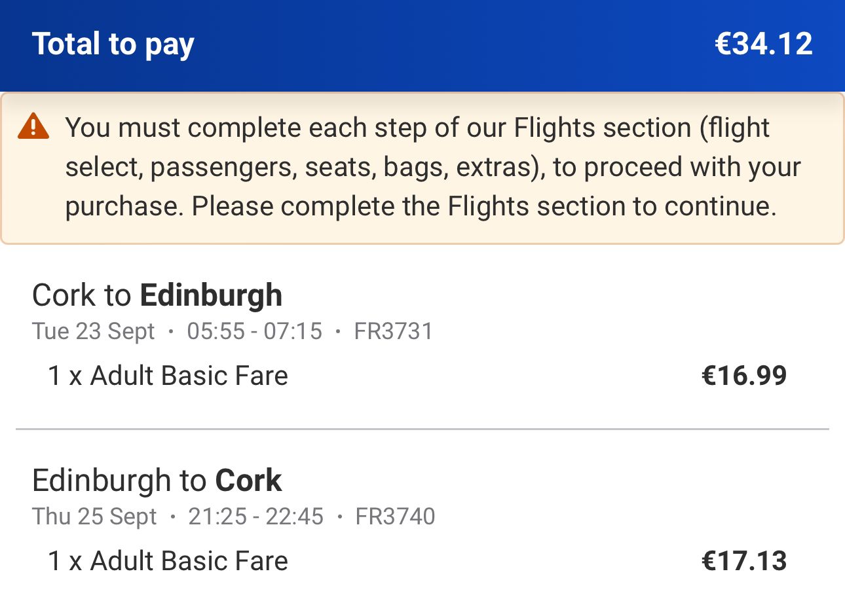Image resolution: width=845 pixels, height=616 pixels.
Task: Select the Tue 23 Sept date text
Action: click(94, 331)
